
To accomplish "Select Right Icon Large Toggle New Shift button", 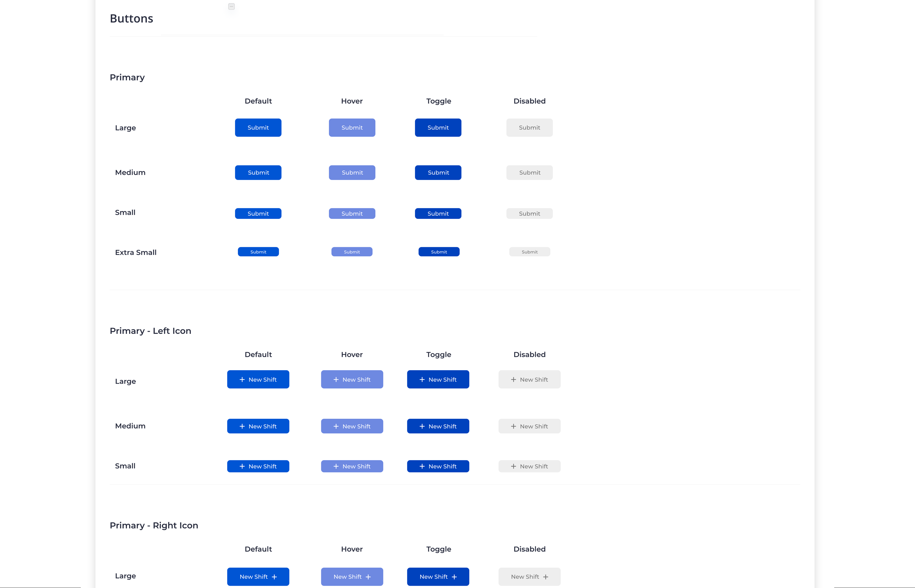I will [438, 577].
